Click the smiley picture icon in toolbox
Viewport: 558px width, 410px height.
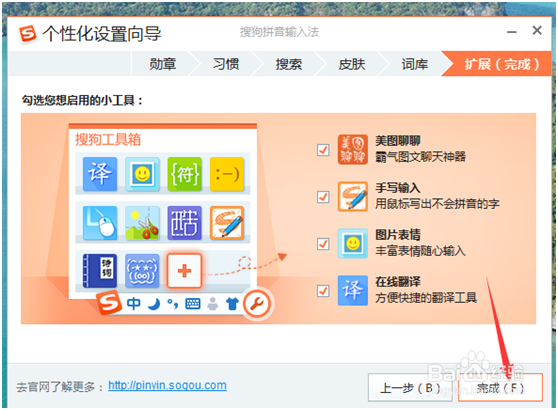[x=142, y=174]
